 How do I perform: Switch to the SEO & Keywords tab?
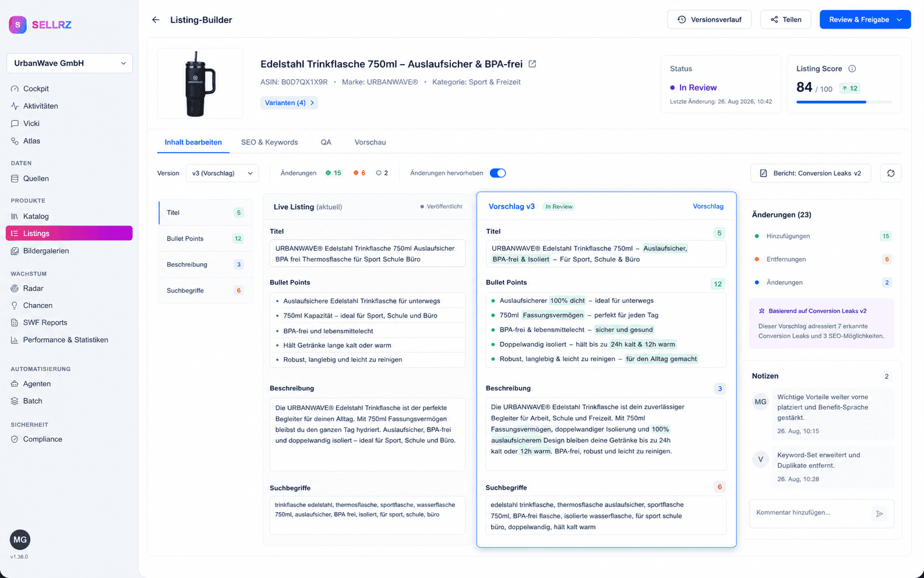pyautogui.click(x=270, y=142)
